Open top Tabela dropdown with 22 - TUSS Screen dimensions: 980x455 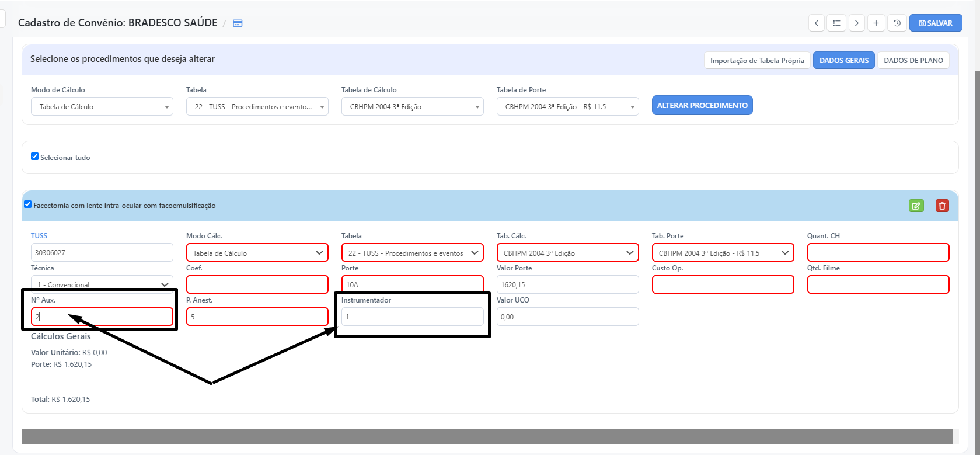(x=257, y=107)
